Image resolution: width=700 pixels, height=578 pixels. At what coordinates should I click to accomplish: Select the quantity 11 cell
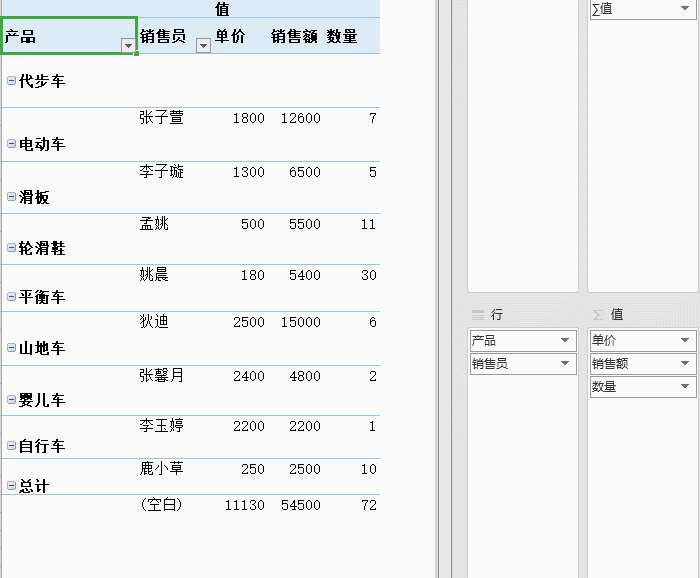(369, 224)
